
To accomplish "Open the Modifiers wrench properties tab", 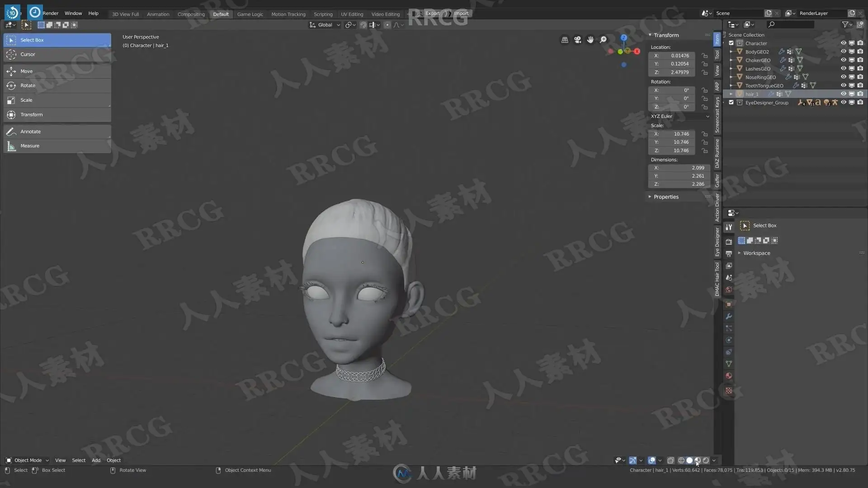I will tap(729, 316).
